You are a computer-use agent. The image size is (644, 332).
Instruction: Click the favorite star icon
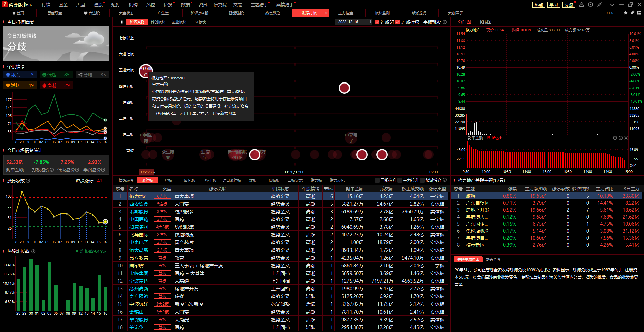tap(626, 13)
